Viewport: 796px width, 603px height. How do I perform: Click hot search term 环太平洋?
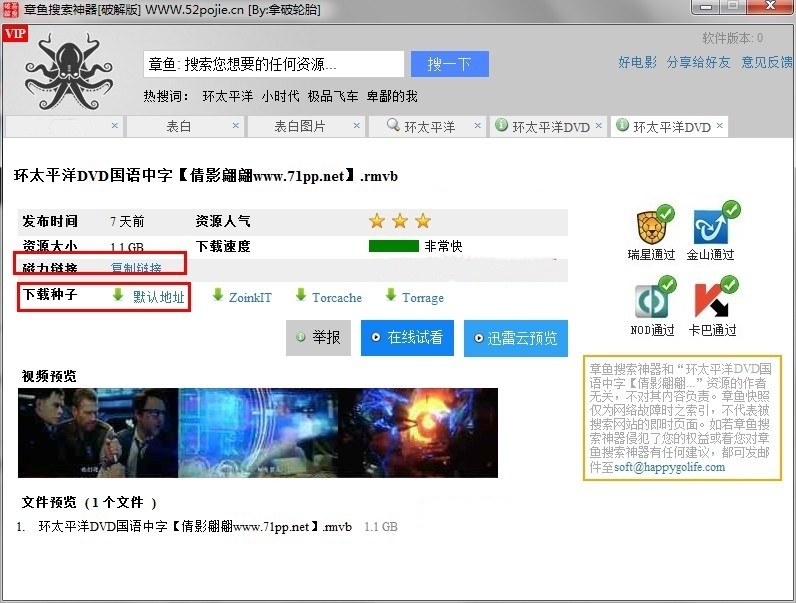(227, 96)
